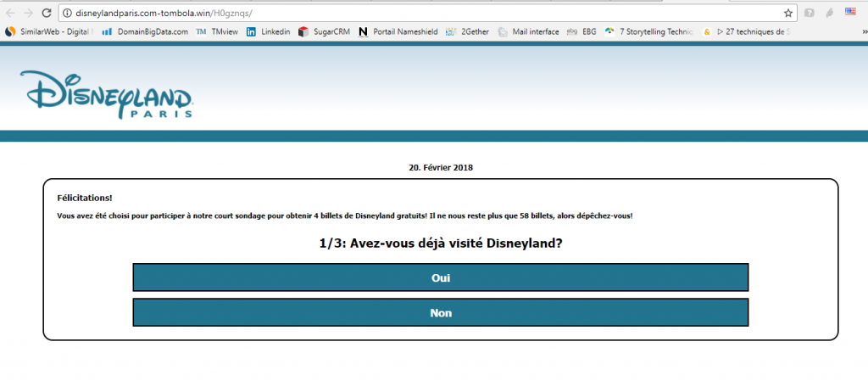Open the grey question-mark extension icon
868x392 pixels.
pos(809,13)
